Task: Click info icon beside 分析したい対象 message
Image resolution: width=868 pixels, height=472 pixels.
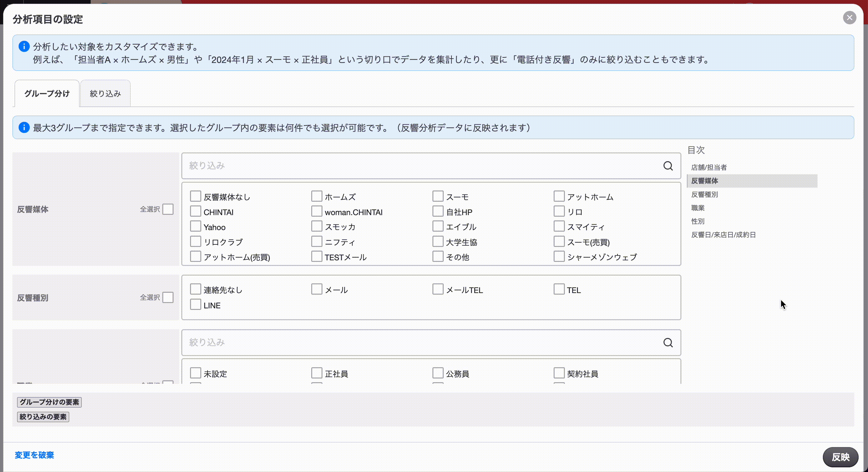Action: coord(24,46)
